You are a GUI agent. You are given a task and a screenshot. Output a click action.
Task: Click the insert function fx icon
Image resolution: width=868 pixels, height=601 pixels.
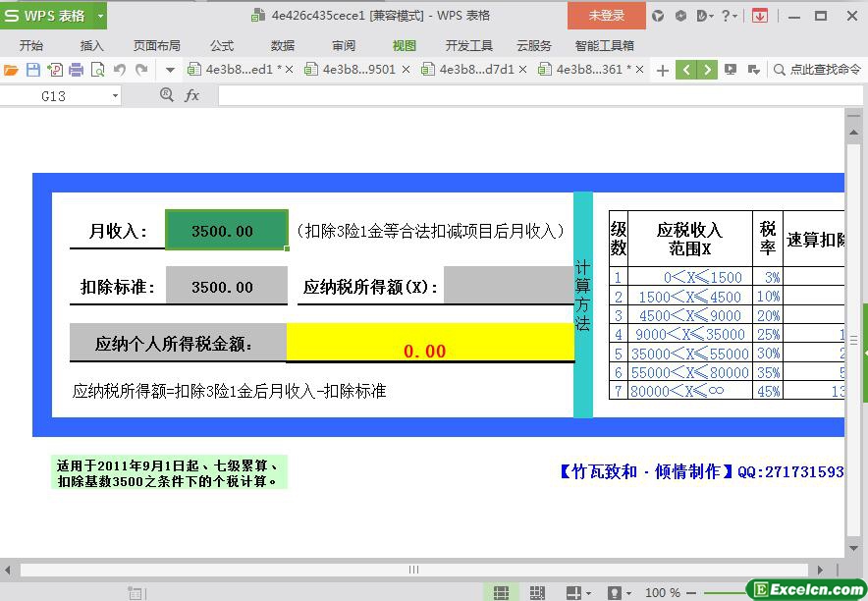192,95
